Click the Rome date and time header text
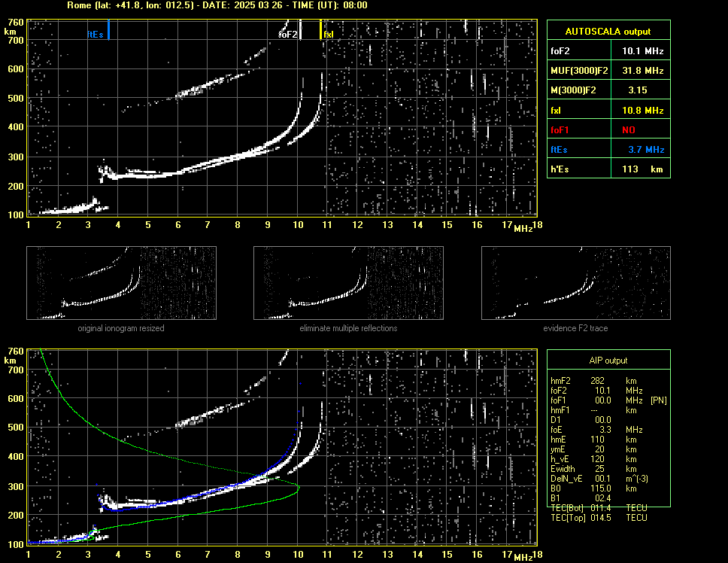 217,5
